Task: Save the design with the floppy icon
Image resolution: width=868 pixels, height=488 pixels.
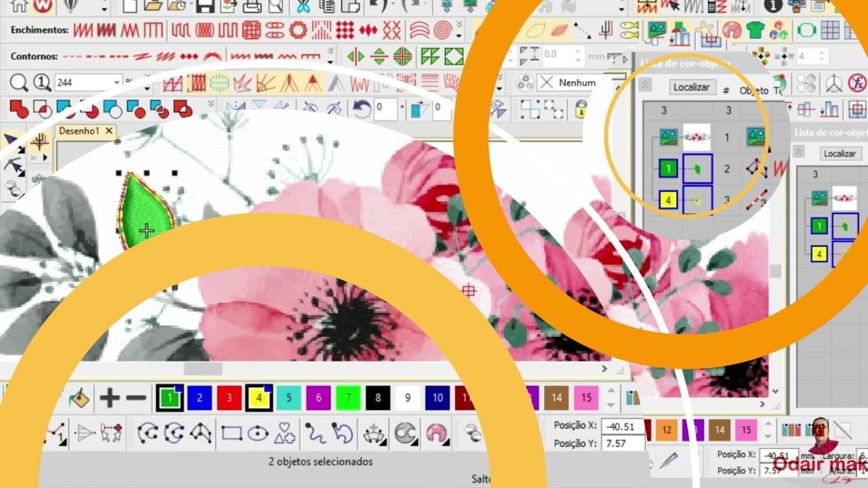Action: click(x=205, y=6)
